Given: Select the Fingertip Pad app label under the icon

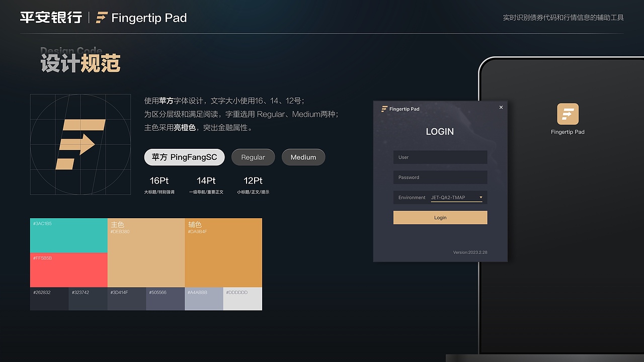Looking at the screenshot, I should pos(568,132).
